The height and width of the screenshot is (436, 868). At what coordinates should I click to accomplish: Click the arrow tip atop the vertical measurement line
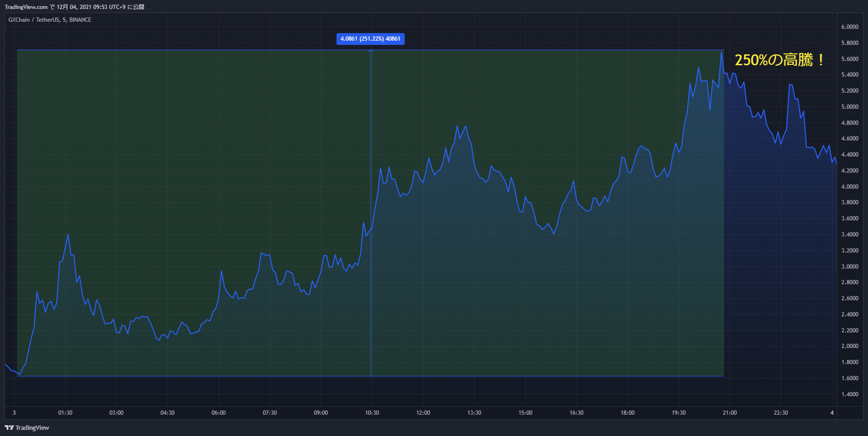(371, 51)
